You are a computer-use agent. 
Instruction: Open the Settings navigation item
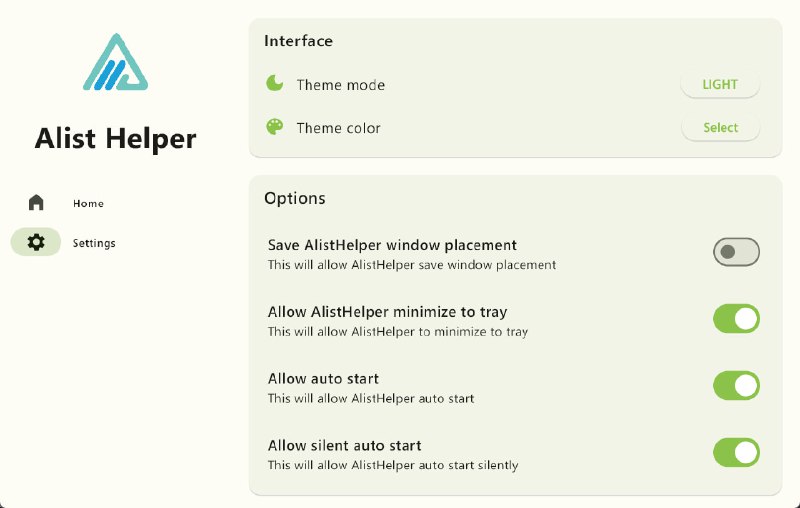(x=94, y=243)
